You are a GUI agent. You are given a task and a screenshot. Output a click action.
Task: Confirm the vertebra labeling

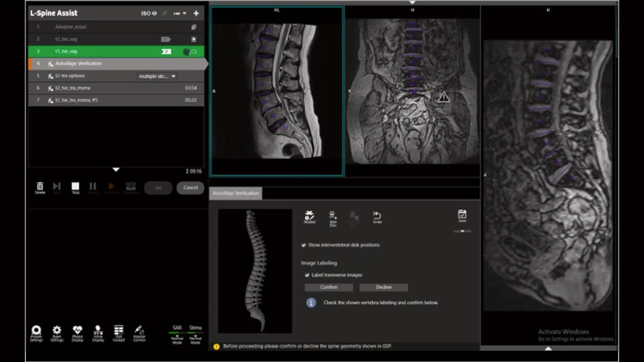pyautogui.click(x=328, y=287)
